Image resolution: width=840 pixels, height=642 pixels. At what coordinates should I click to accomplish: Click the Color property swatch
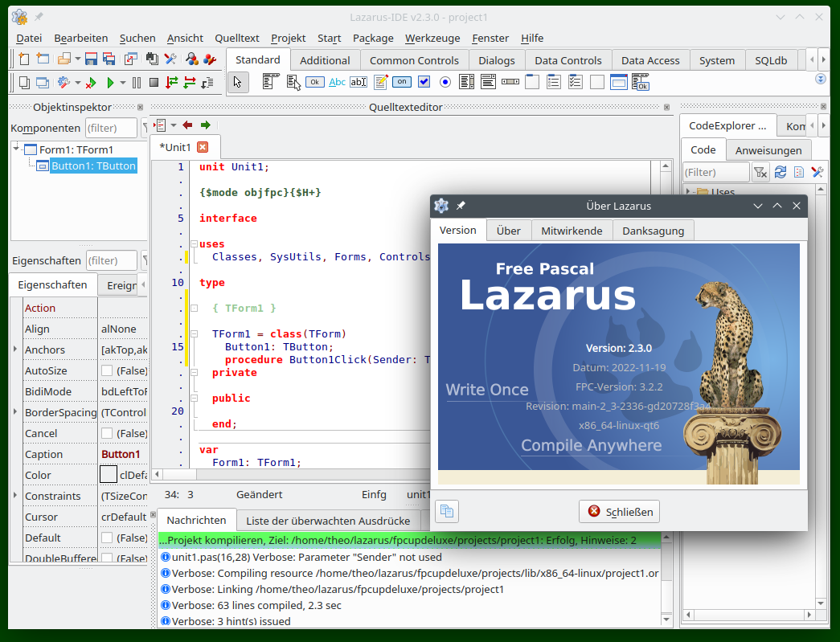click(109, 474)
